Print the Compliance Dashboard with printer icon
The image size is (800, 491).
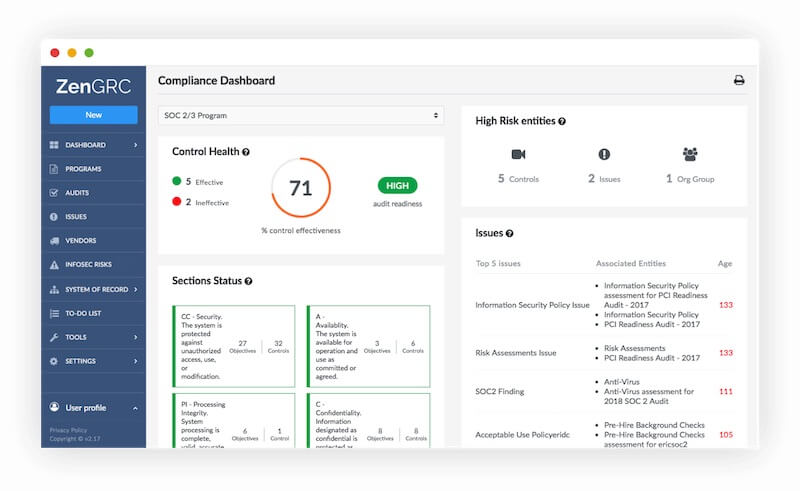click(x=739, y=80)
